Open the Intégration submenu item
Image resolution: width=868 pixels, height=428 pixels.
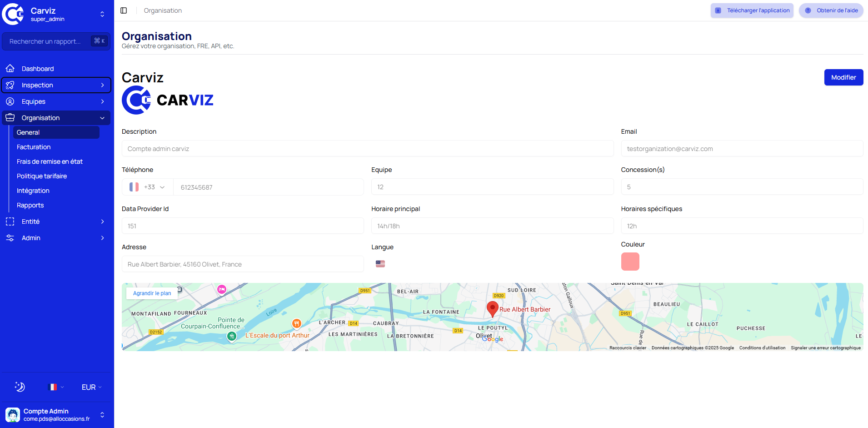[56, 191]
